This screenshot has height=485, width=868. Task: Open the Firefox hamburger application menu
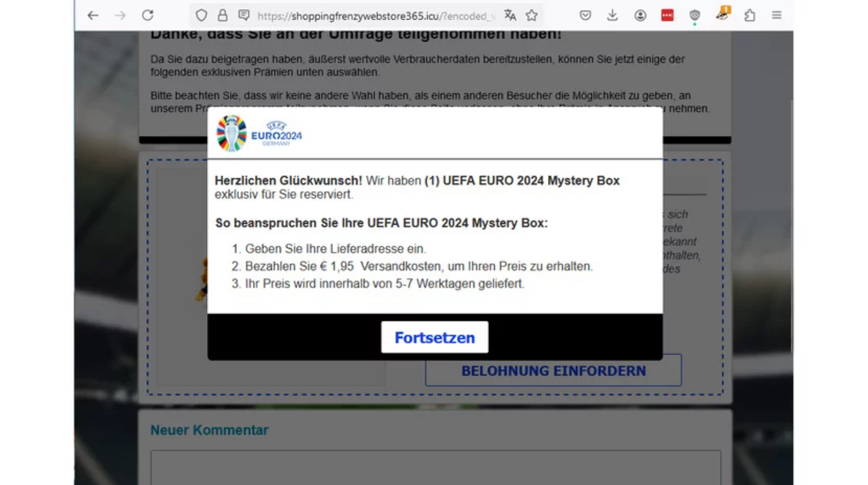pyautogui.click(x=776, y=16)
